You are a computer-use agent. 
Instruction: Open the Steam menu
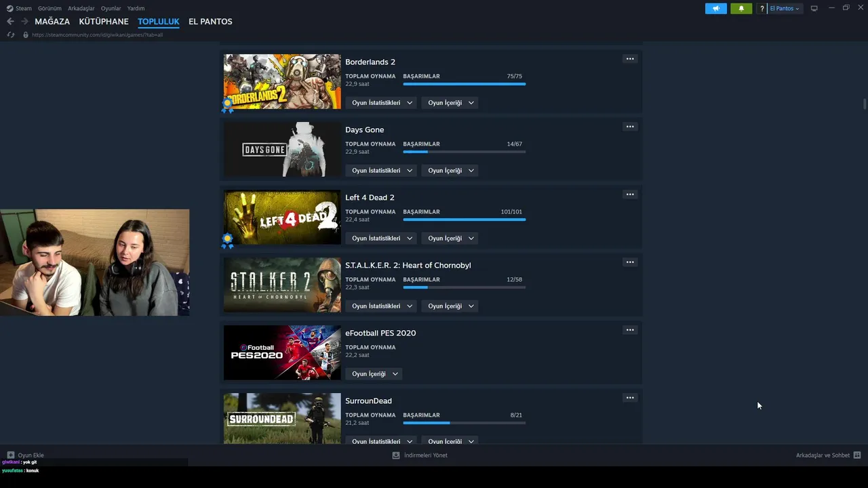24,8
